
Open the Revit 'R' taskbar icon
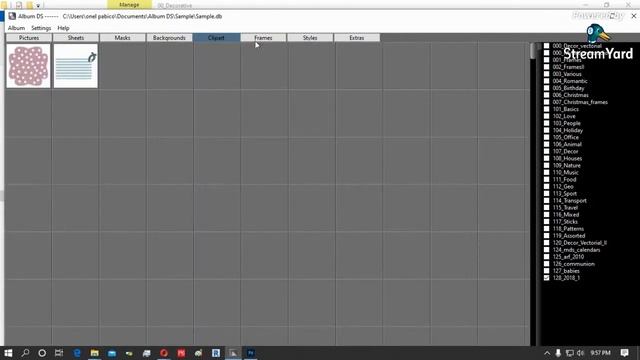click(x=216, y=353)
